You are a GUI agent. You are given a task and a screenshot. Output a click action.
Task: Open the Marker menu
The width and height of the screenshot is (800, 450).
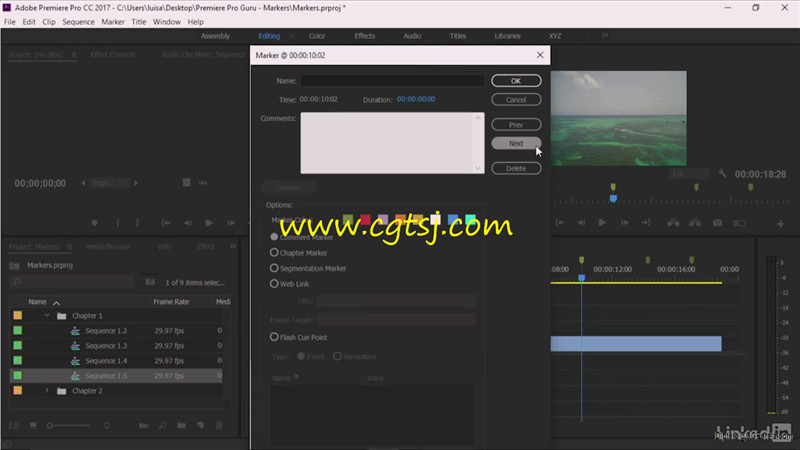click(x=113, y=22)
